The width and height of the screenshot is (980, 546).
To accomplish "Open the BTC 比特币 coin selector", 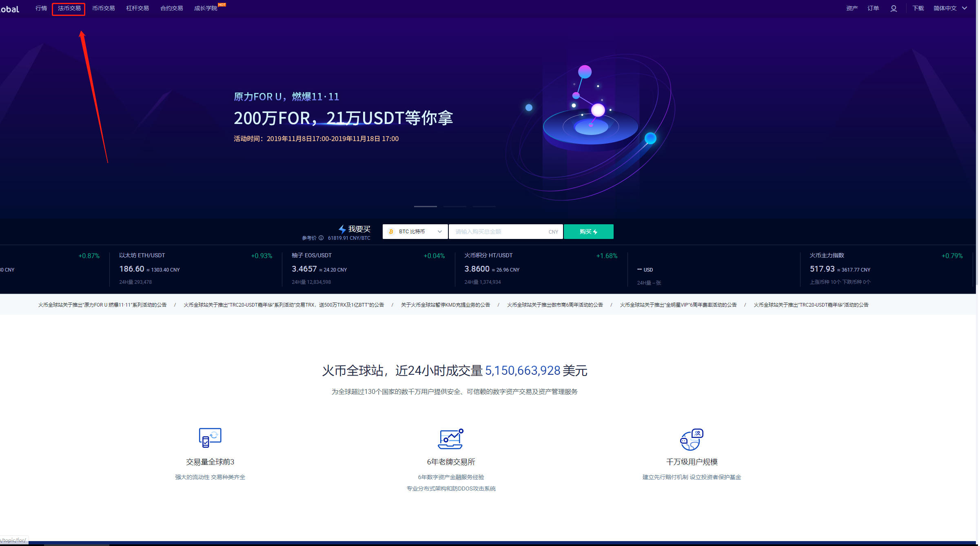I will 415,232.
